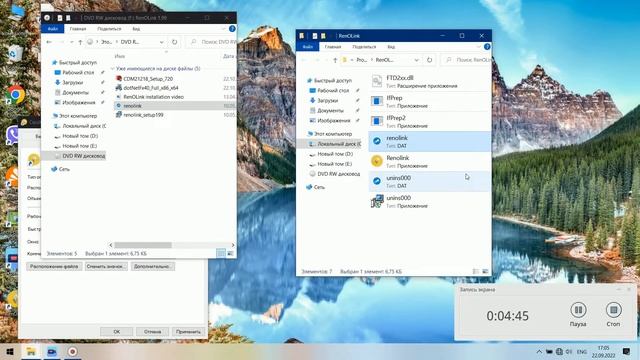Click OK in the properties dialog
The height and width of the screenshot is (360, 640).
tap(116, 331)
